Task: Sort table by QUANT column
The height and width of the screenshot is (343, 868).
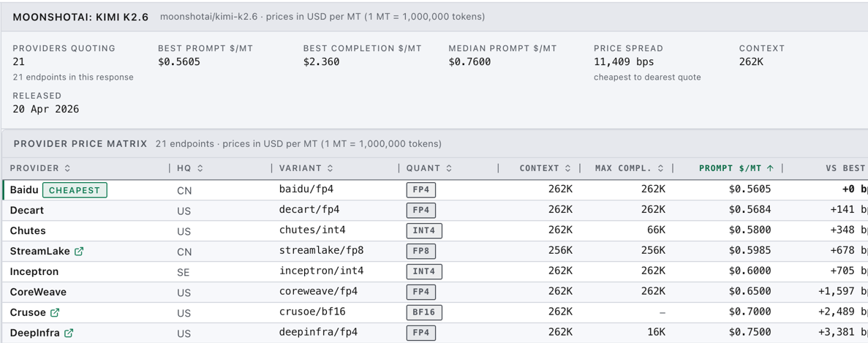Action: (x=429, y=168)
